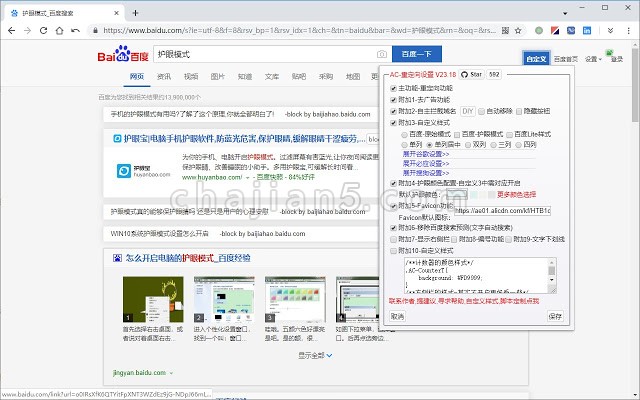The image size is (640, 400).
Task: Click the Favicon默认图标 URL input field
Action: coord(502,211)
